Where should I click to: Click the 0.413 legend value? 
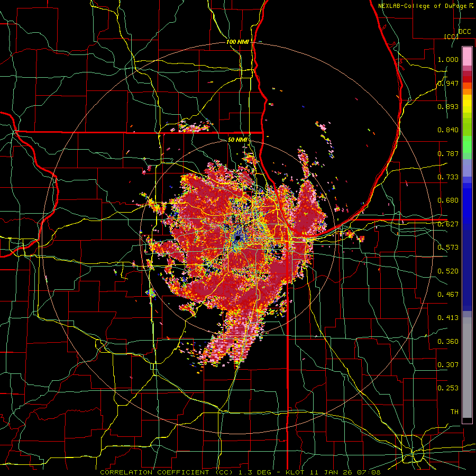tap(448, 318)
